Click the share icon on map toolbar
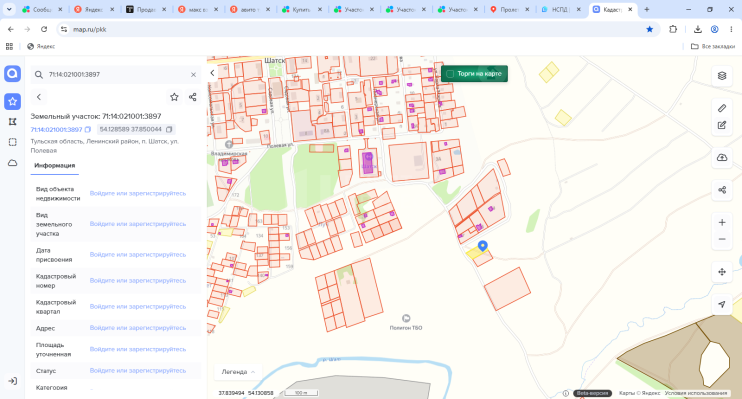Image resolution: width=742 pixels, height=399 pixels. click(x=722, y=190)
